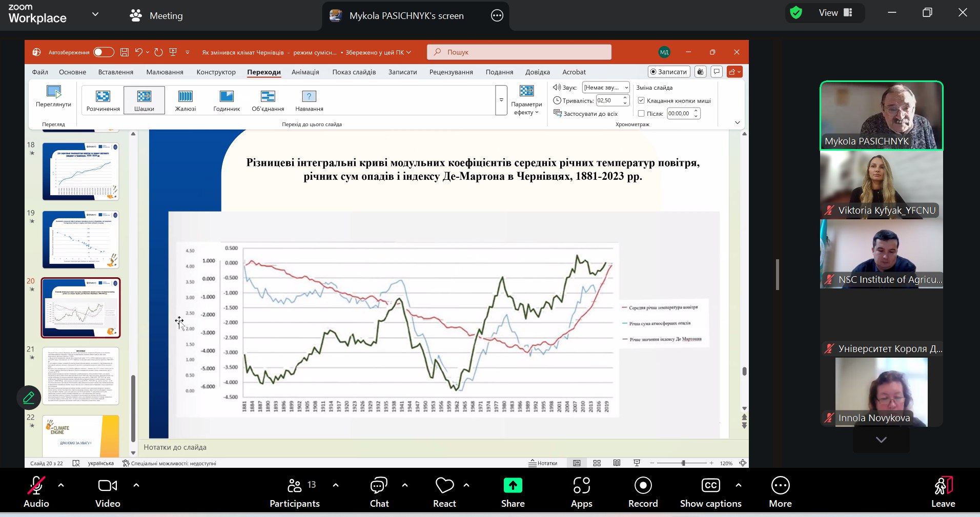Image resolution: width=980 pixels, height=517 pixels.
Task: Select slide 19 thumbnail
Action: [x=80, y=240]
